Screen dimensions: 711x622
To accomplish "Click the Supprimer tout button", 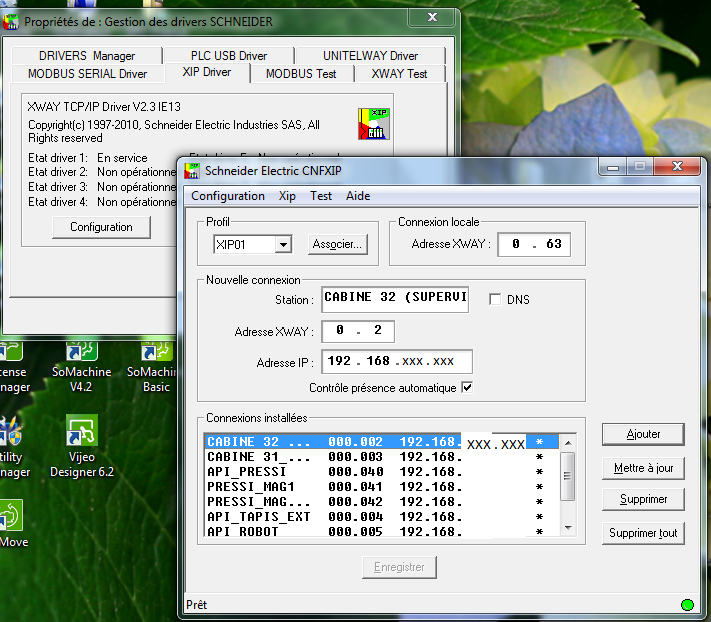I will click(x=643, y=533).
